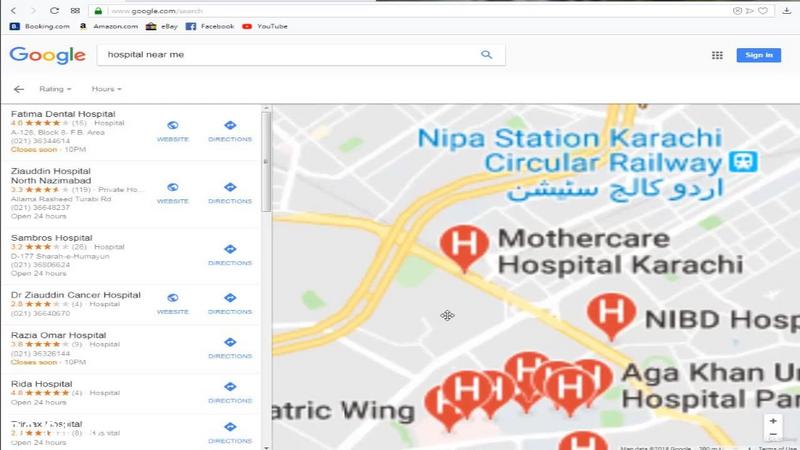Open the speed dial grid icon

click(75, 11)
